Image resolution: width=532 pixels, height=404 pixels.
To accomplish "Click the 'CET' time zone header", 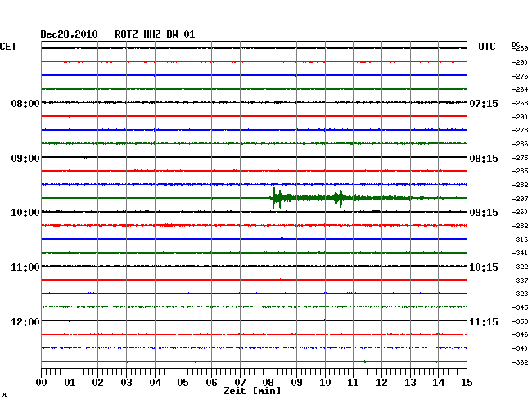I will 8,47.
